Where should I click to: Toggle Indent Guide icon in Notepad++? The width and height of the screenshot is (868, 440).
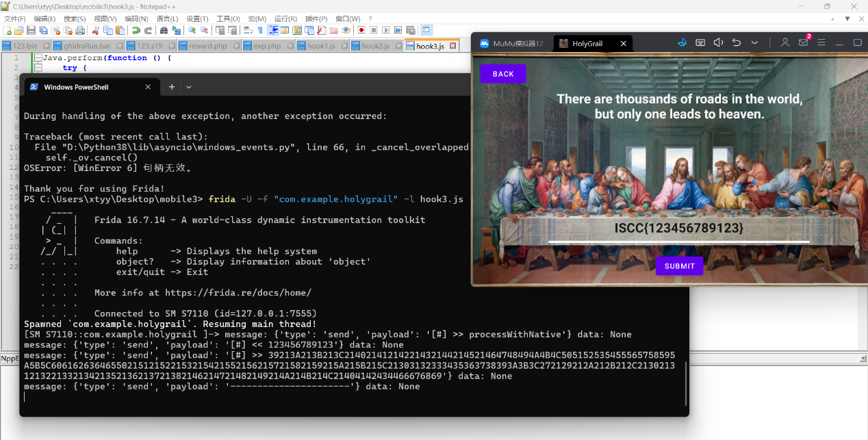coord(273,30)
